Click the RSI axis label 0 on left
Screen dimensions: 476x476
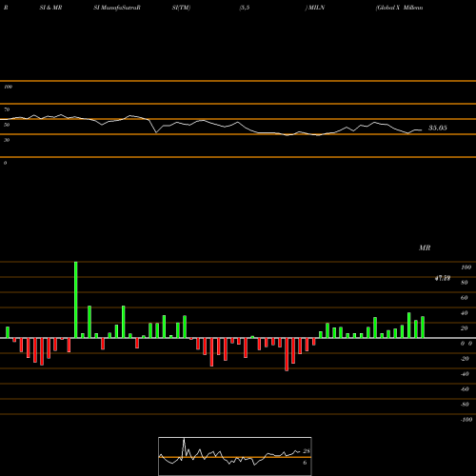(5, 163)
